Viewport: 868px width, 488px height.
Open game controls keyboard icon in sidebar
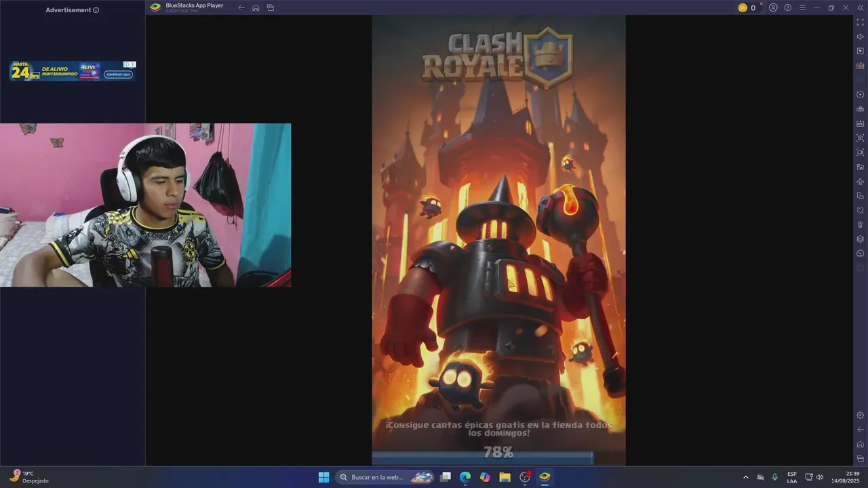(x=860, y=66)
